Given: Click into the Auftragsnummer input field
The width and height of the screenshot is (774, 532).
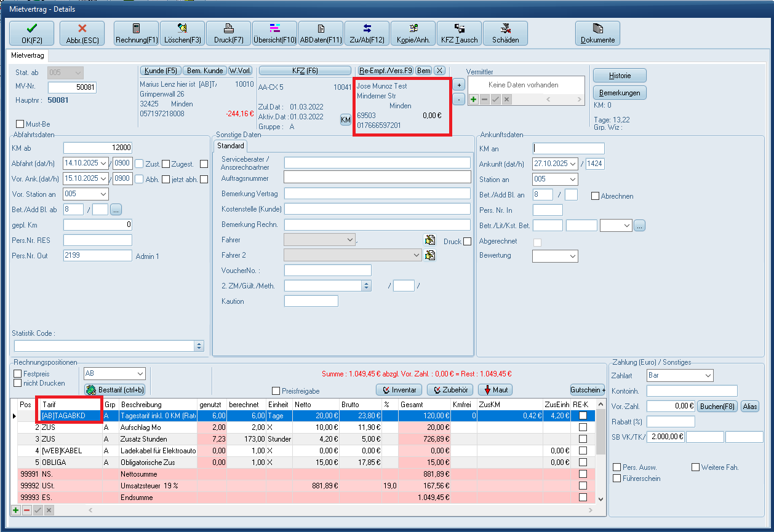Looking at the screenshot, I should (377, 178).
